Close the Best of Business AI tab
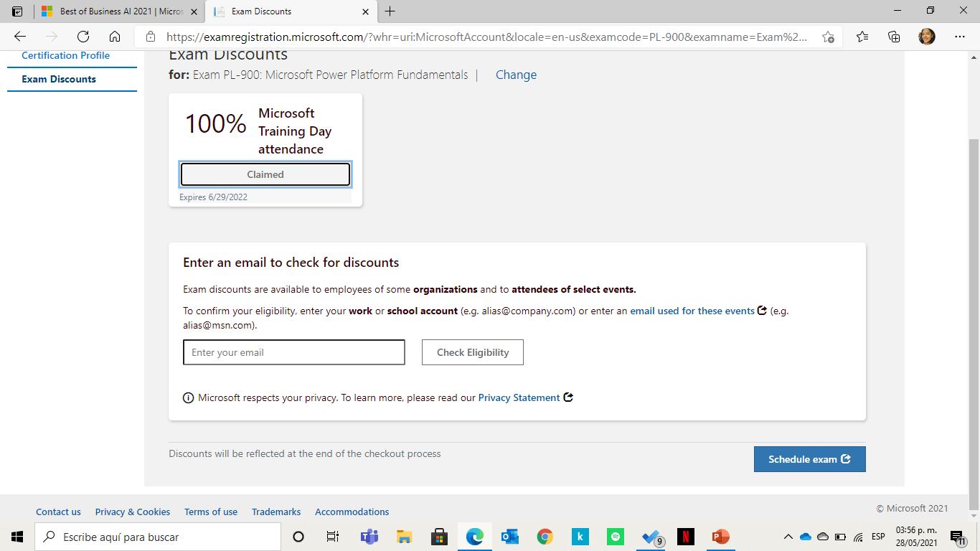980x551 pixels. [x=194, y=11]
